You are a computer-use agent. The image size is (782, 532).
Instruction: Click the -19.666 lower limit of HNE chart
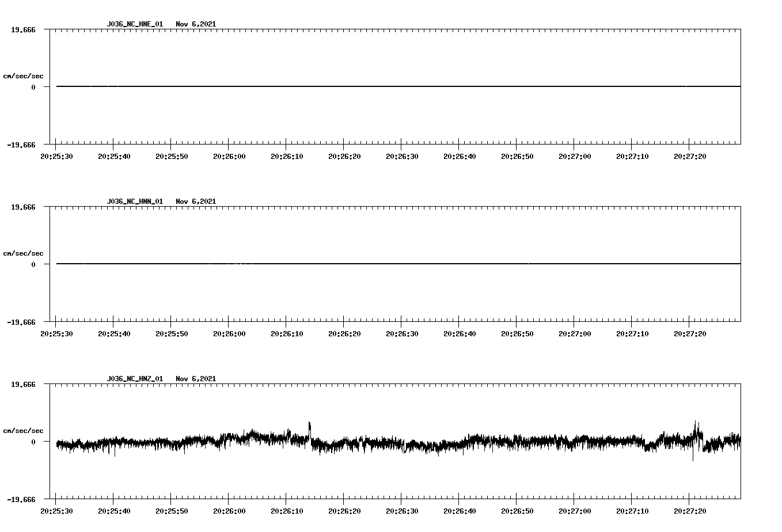click(x=21, y=145)
